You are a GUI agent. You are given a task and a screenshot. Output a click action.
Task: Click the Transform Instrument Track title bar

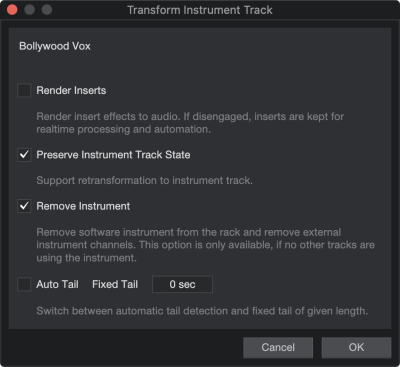point(200,10)
